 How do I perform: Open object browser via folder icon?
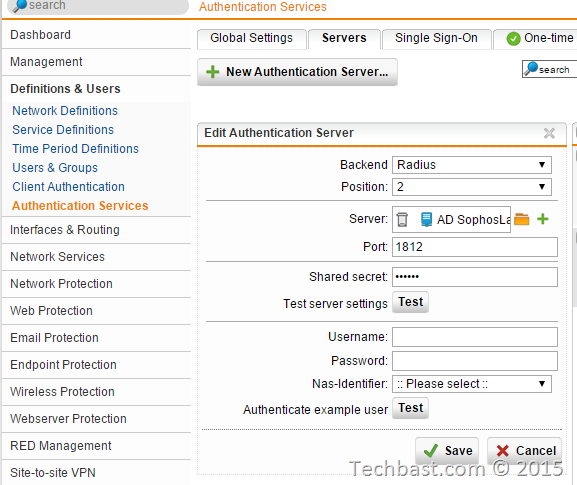click(521, 219)
